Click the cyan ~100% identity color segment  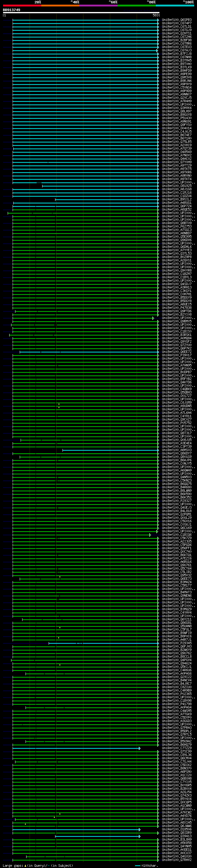175,6
